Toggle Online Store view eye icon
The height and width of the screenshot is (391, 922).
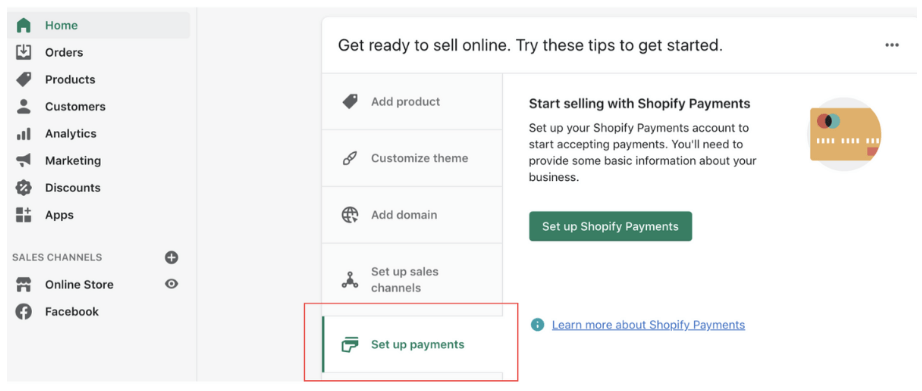click(x=171, y=284)
